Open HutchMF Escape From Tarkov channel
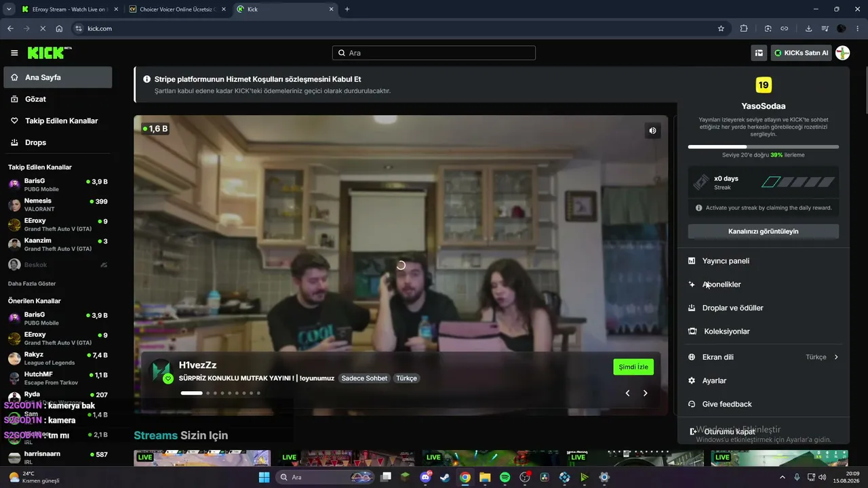868x488 pixels. coord(58,378)
